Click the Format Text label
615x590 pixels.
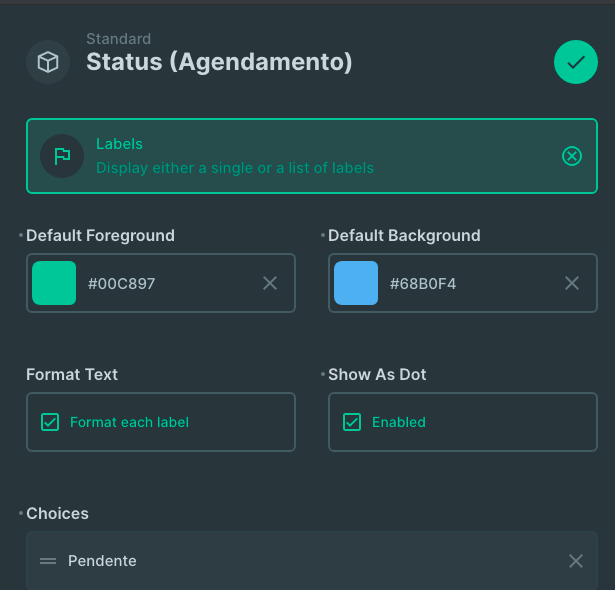click(72, 374)
